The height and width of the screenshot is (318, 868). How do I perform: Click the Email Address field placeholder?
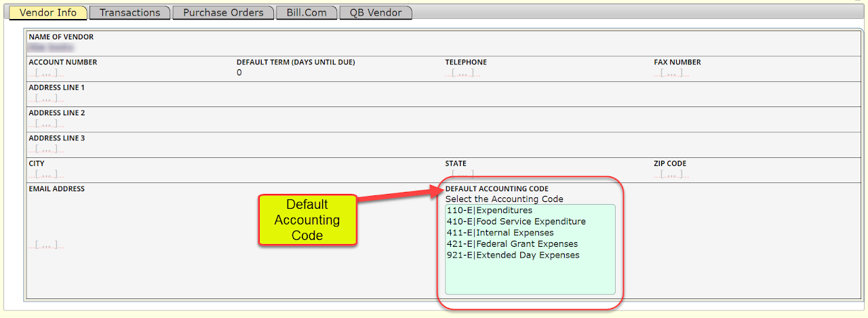pyautogui.click(x=46, y=245)
